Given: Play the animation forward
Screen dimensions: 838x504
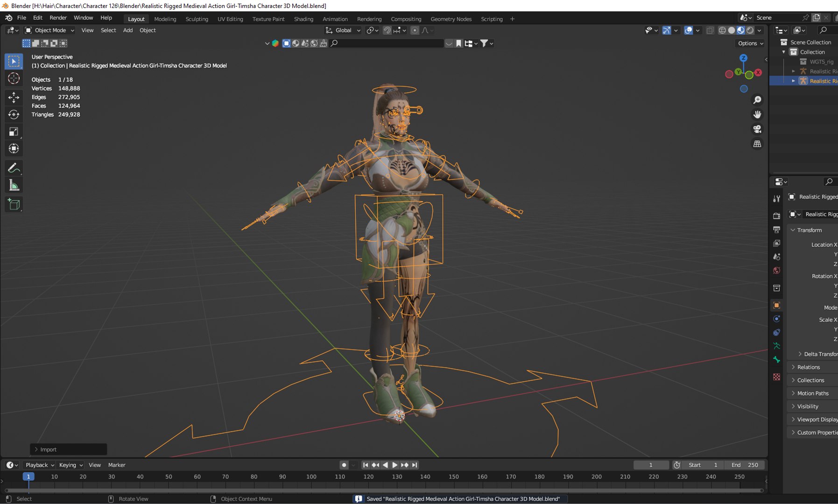Looking at the screenshot, I should 395,465.
